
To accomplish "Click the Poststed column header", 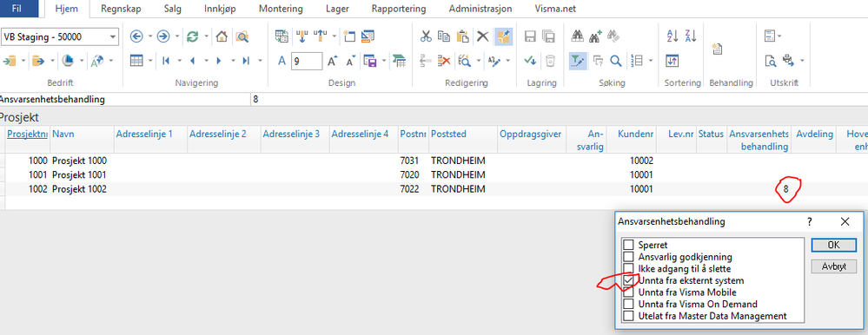I will pos(449,134).
